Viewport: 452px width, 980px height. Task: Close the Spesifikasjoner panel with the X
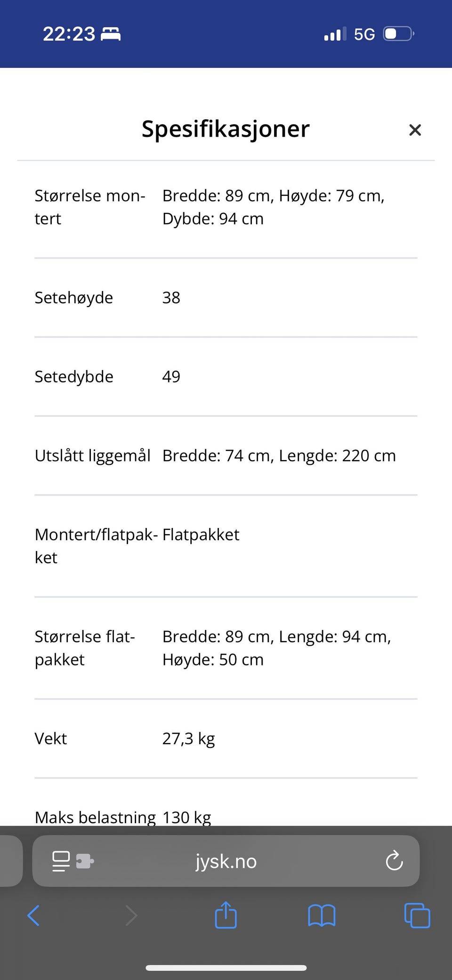[415, 130]
